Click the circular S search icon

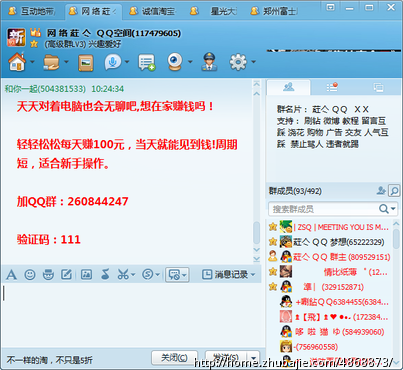[x=148, y=275]
